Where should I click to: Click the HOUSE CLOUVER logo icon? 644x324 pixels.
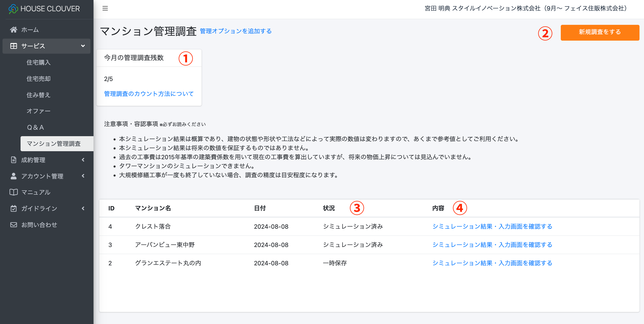13,9
